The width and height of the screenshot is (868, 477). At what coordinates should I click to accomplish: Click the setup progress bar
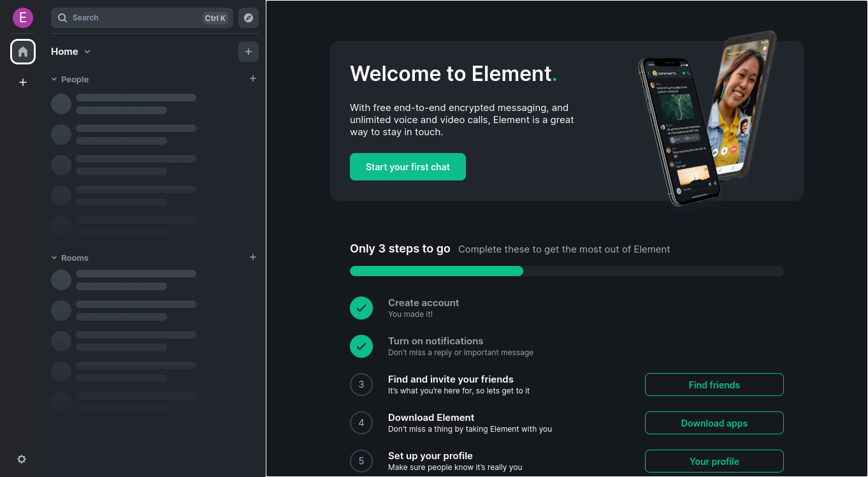pos(567,271)
